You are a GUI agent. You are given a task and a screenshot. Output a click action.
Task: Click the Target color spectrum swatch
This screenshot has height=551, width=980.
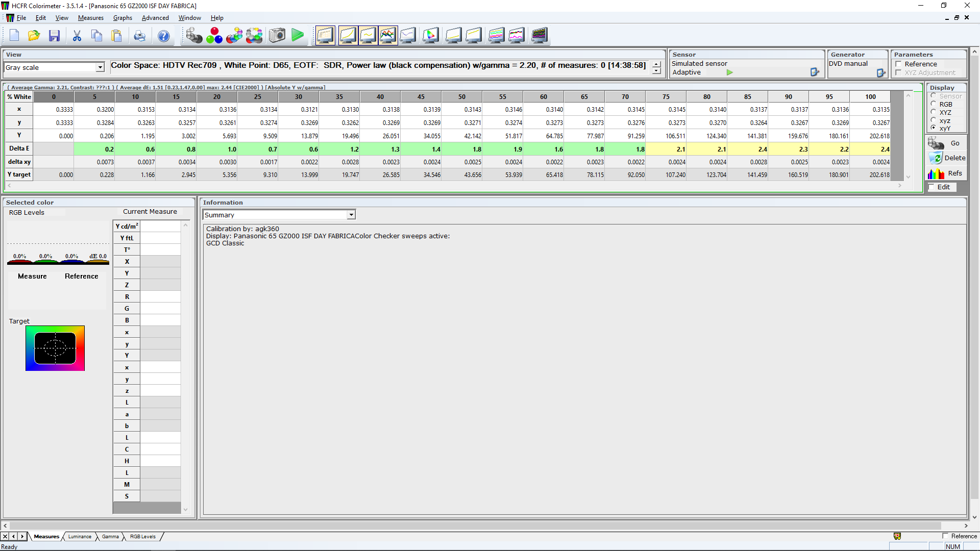(x=55, y=348)
